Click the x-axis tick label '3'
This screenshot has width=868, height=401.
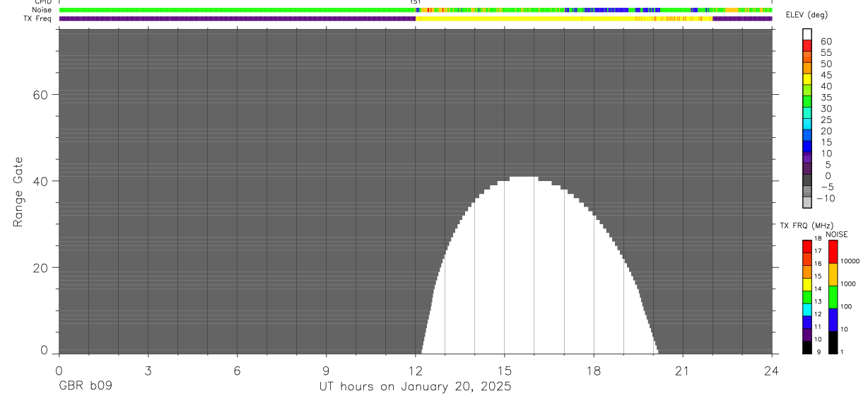148,370
